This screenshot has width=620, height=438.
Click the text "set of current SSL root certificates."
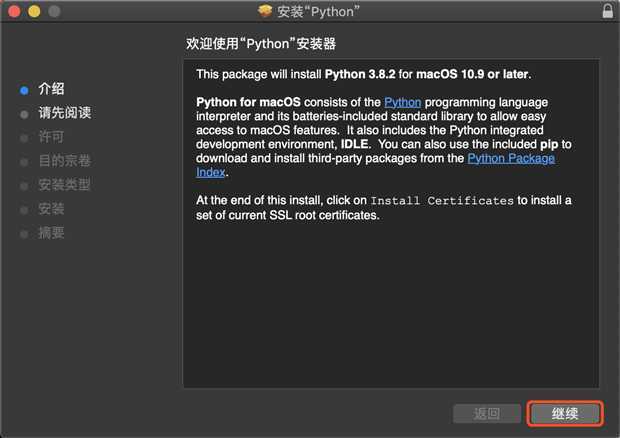pos(288,215)
